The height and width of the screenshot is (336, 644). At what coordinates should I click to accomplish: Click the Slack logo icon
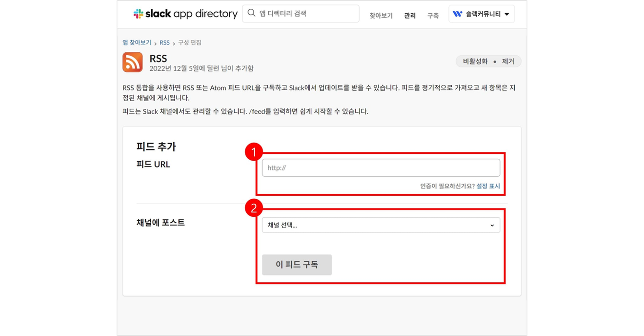[139, 14]
